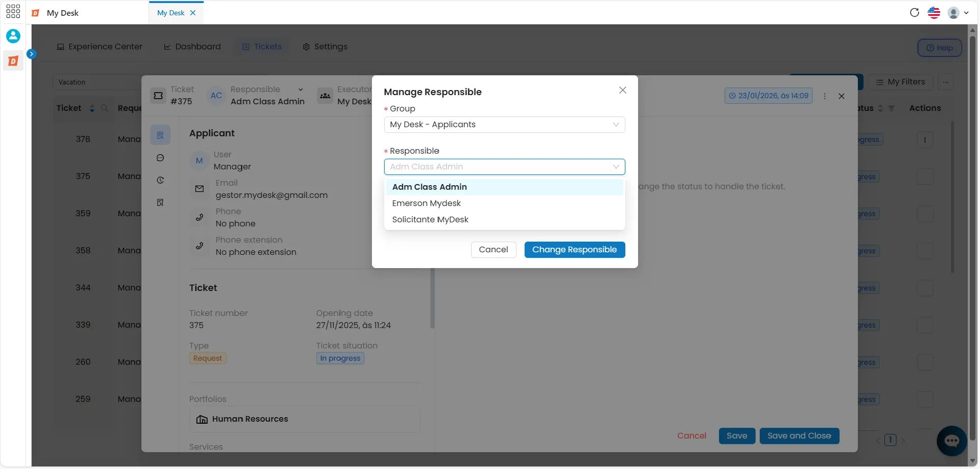The height and width of the screenshot is (469, 980).
Task: Open the ticket search document icon
Action: (x=160, y=202)
